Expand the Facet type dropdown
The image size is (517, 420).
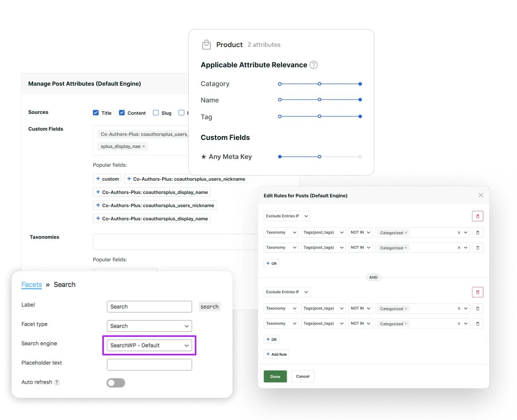(149, 326)
